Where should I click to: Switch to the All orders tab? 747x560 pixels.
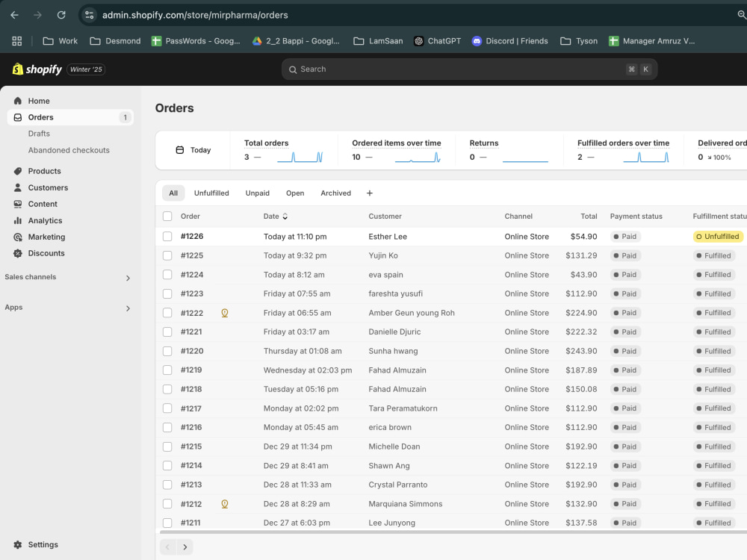173,193
